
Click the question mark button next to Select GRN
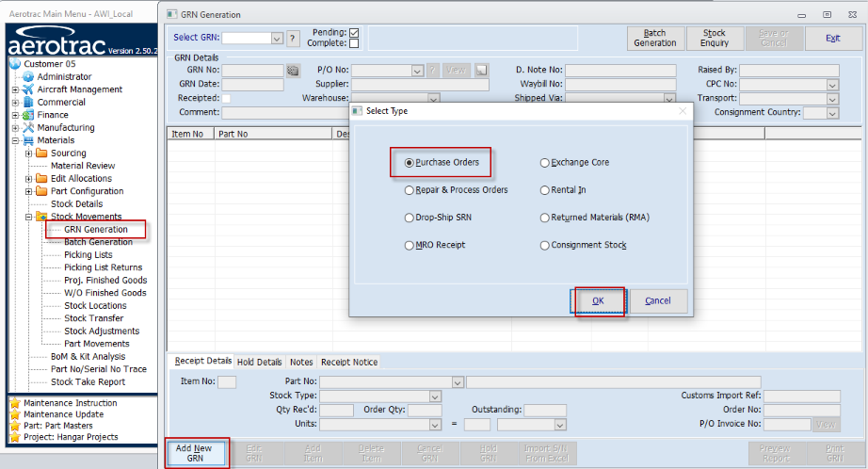[x=293, y=39]
